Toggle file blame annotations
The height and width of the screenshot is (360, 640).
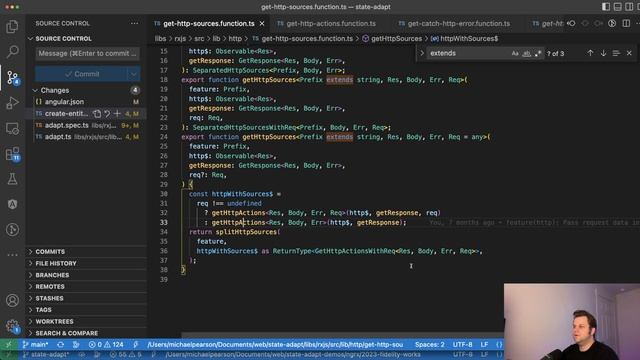click(612, 24)
